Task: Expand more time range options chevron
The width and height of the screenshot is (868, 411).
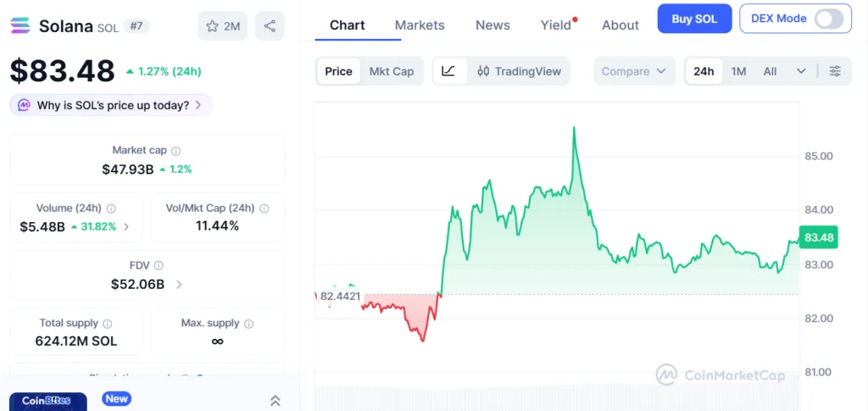Action: pyautogui.click(x=801, y=71)
